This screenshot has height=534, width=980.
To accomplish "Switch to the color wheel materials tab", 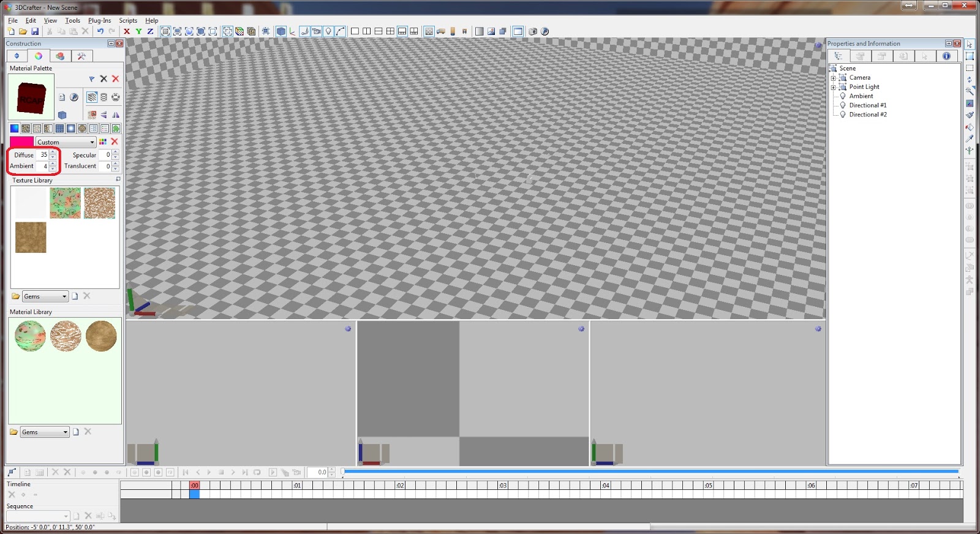I will click(x=39, y=56).
